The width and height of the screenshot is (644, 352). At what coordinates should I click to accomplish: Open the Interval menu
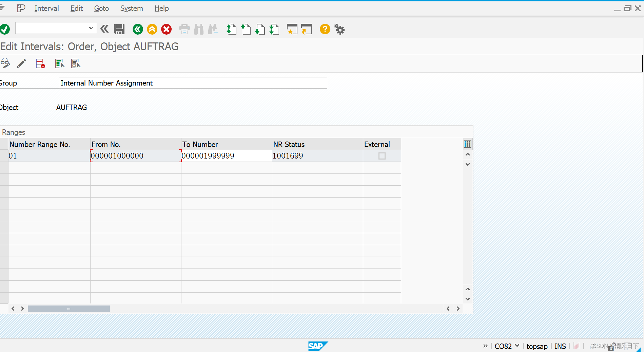[46, 8]
